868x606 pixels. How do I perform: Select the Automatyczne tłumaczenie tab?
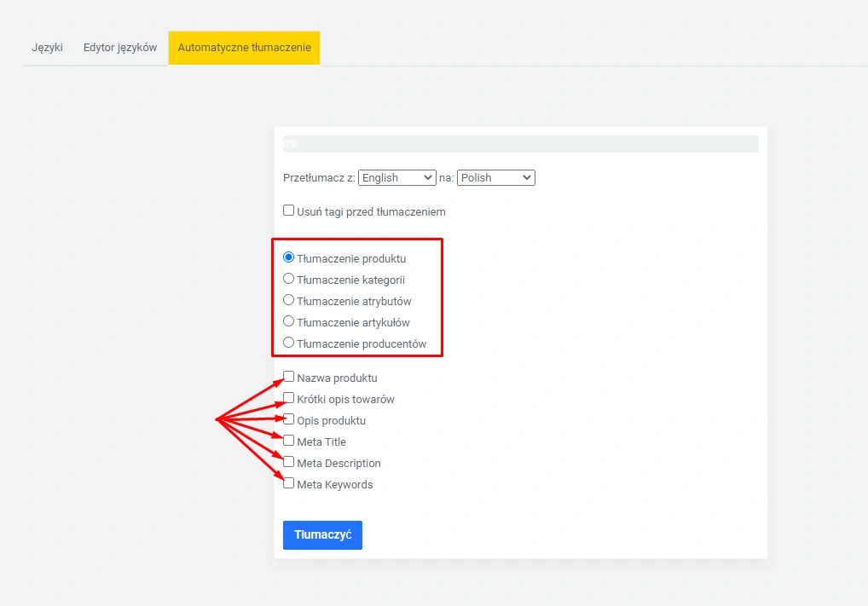[244, 48]
